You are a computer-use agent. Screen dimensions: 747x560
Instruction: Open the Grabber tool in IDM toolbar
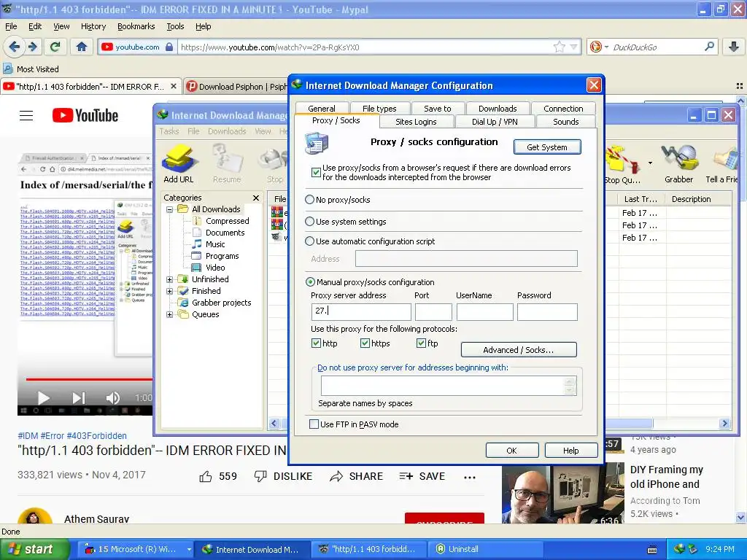678,164
